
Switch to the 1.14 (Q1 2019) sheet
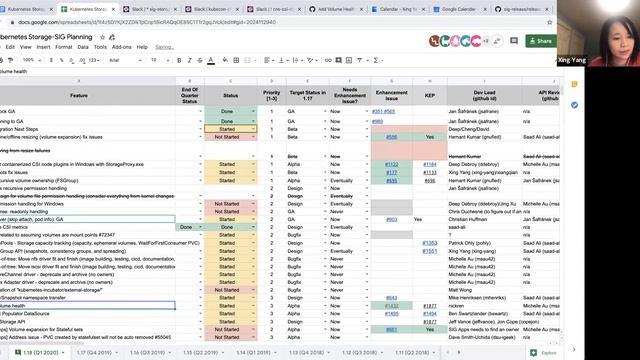253,353
